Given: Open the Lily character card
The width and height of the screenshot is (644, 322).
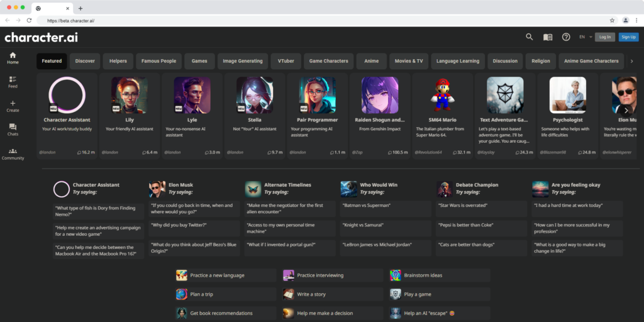Looking at the screenshot, I should tap(130, 116).
